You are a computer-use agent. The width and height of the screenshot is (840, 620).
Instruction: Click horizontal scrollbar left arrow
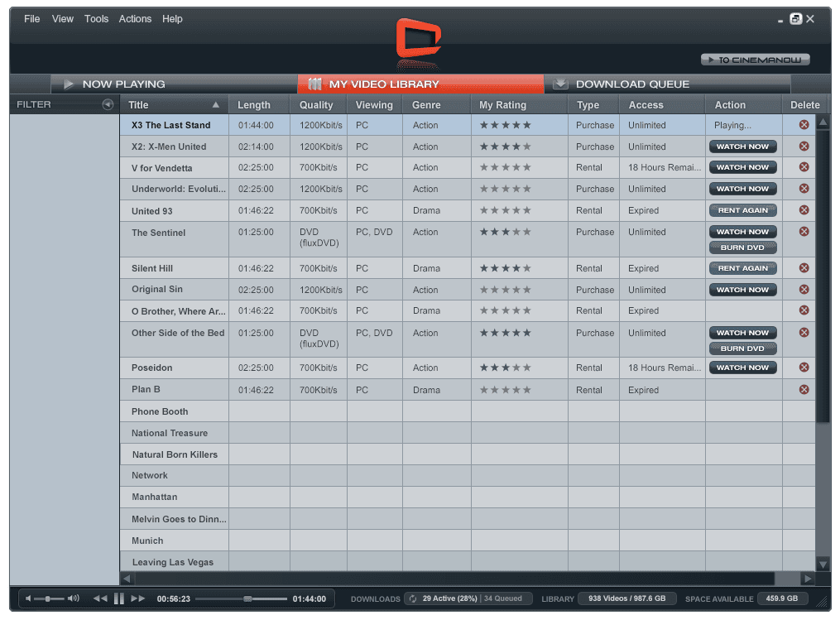pos(127,579)
